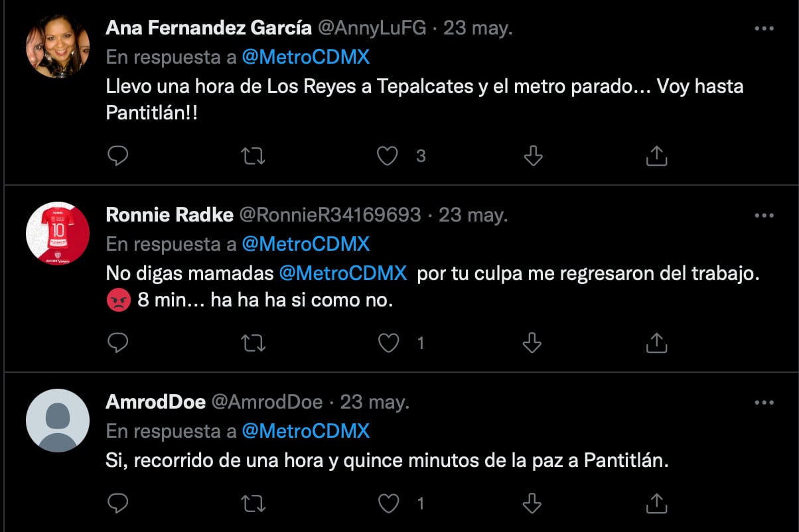799x532 pixels.
Task: Reply to AmrodDoe's tweet
Action: [117, 503]
